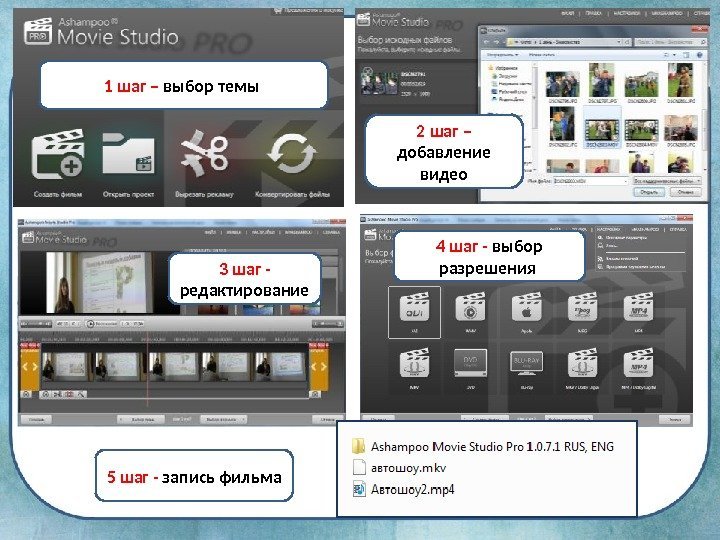
Task: Click the Открыть button in the Open dialog
Action: [649, 192]
